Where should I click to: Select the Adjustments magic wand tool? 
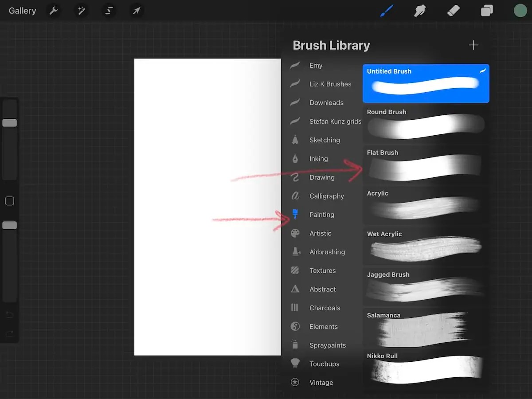click(81, 11)
